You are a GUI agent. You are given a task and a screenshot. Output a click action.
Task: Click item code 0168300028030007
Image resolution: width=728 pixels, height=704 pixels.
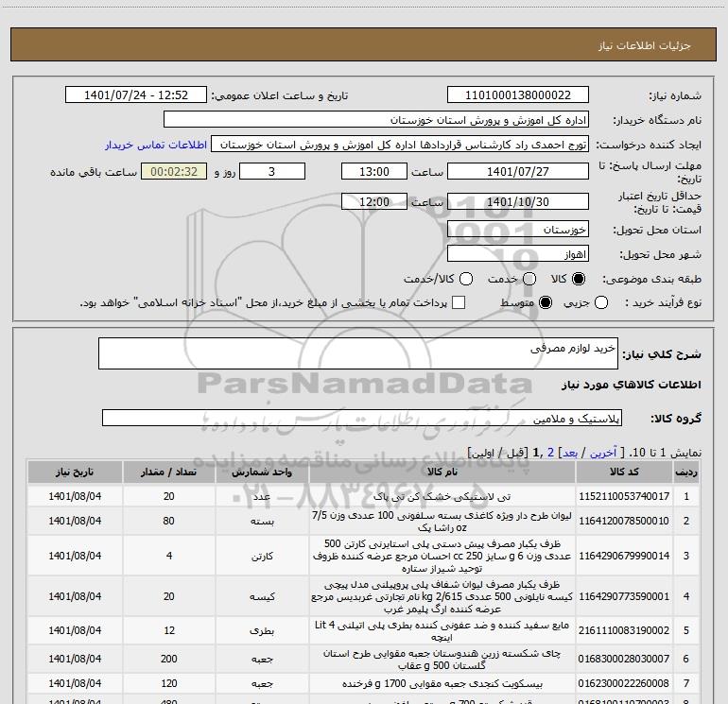pyautogui.click(x=624, y=659)
